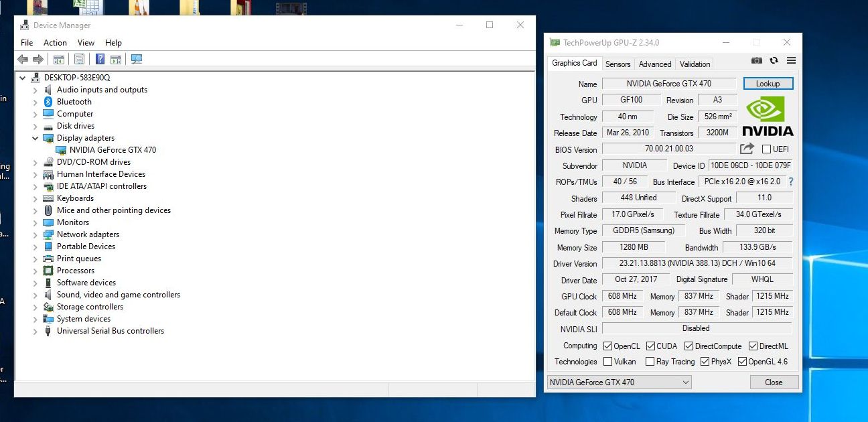Screen dimensions: 868x422
Task: Expand the Human Interface Devices node
Action: click(35, 174)
